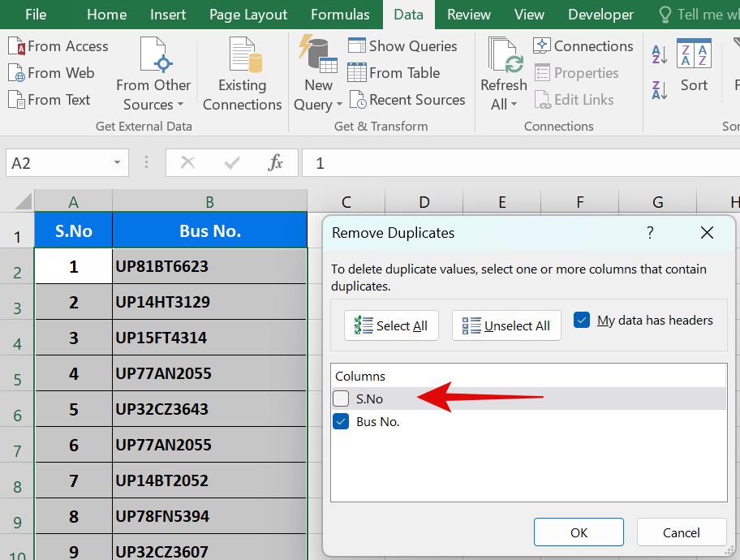The height and width of the screenshot is (560, 740).
Task: Click Cancel in Remove Duplicates dialog
Action: click(x=681, y=532)
